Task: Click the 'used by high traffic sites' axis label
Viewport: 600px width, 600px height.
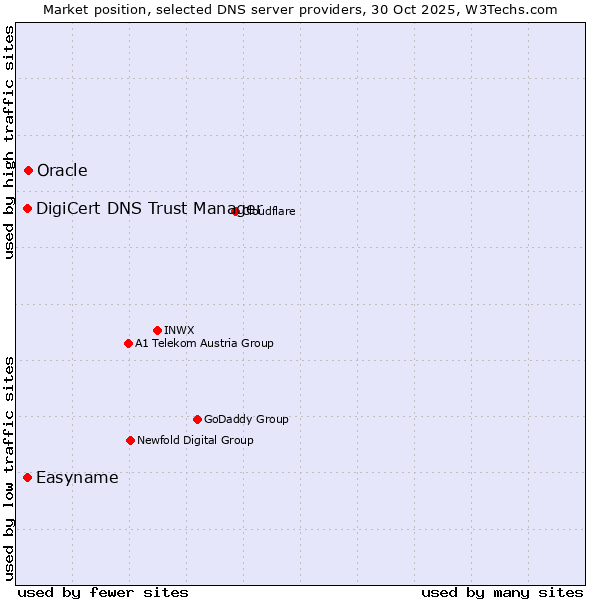Action: pyautogui.click(x=9, y=142)
